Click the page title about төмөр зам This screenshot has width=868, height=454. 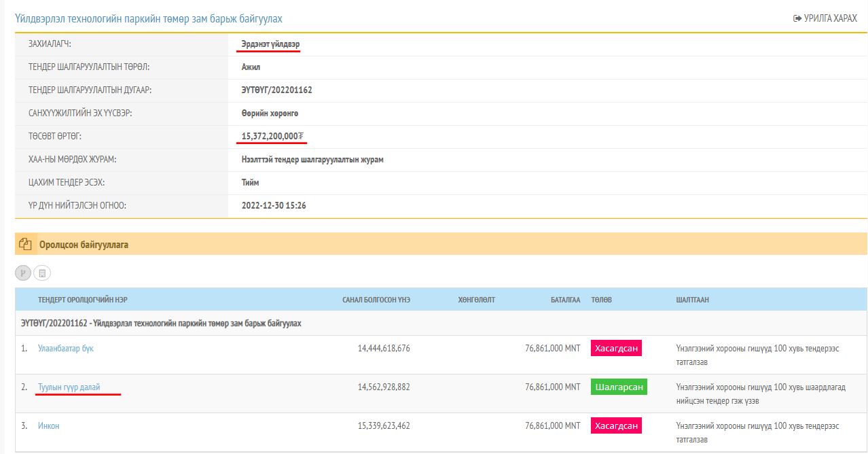(148, 18)
